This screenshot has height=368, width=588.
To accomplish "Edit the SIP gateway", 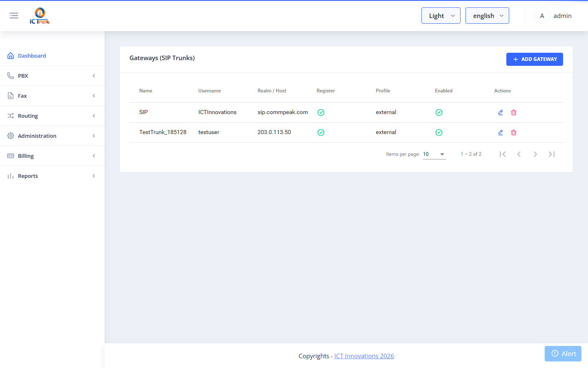I will [x=501, y=112].
